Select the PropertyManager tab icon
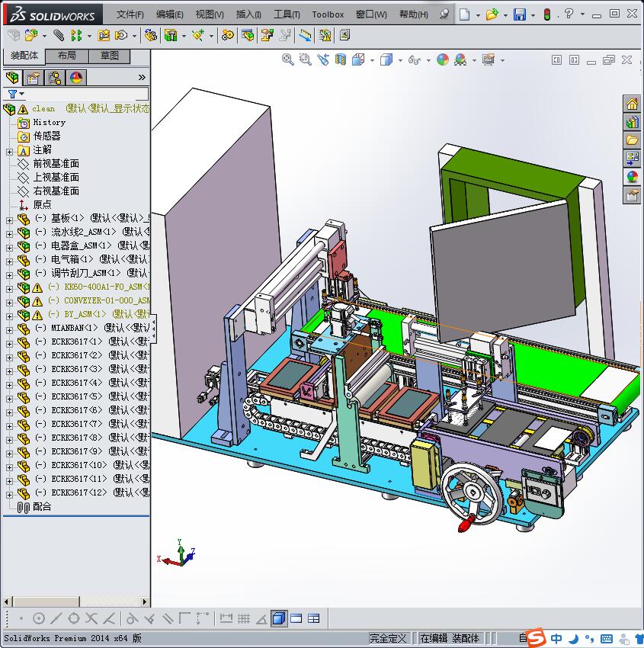 pyautogui.click(x=34, y=78)
